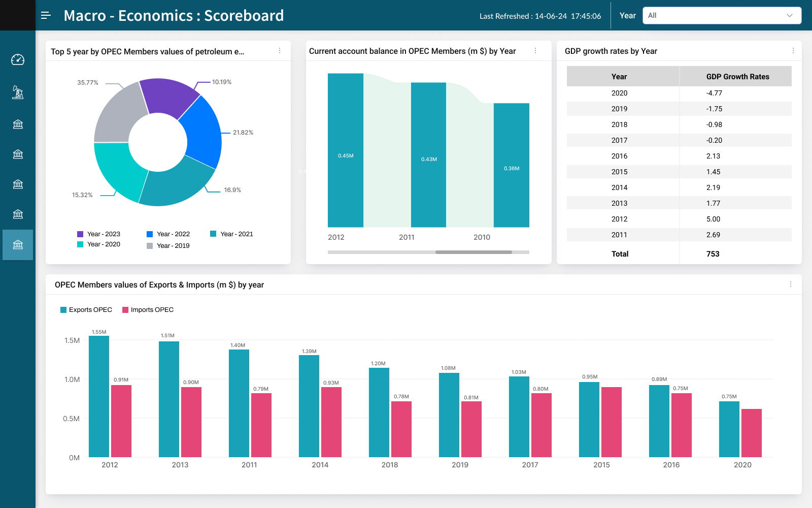Sort table by Year column header
This screenshot has width=812, height=508.
coord(619,77)
